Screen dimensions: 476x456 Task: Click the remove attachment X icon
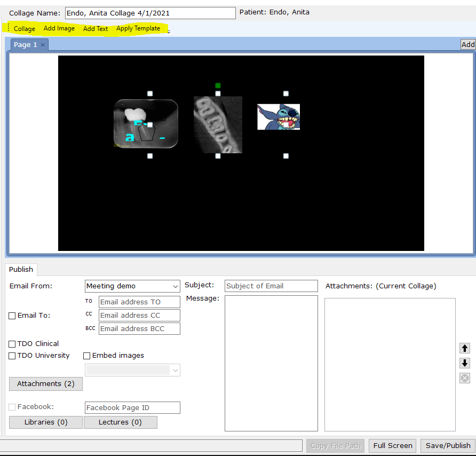click(465, 378)
